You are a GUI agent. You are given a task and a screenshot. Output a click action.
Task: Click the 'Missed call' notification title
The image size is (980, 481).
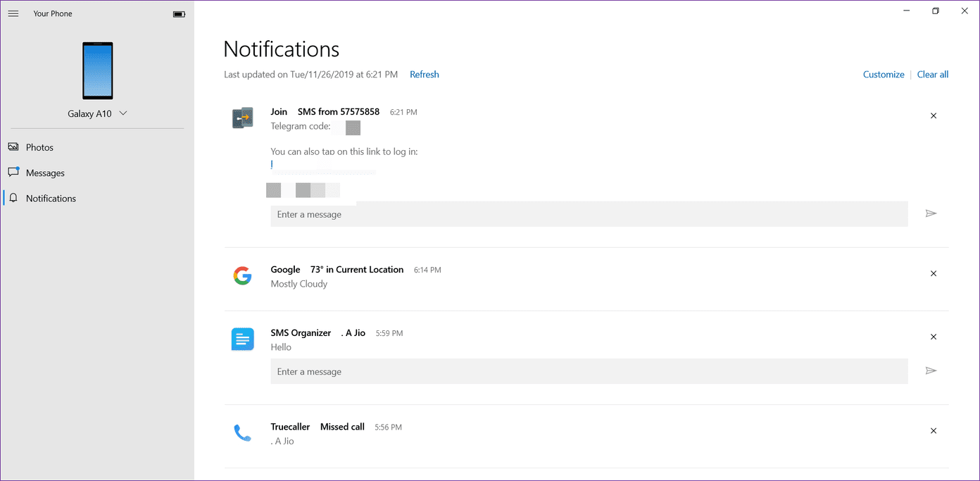[342, 427]
